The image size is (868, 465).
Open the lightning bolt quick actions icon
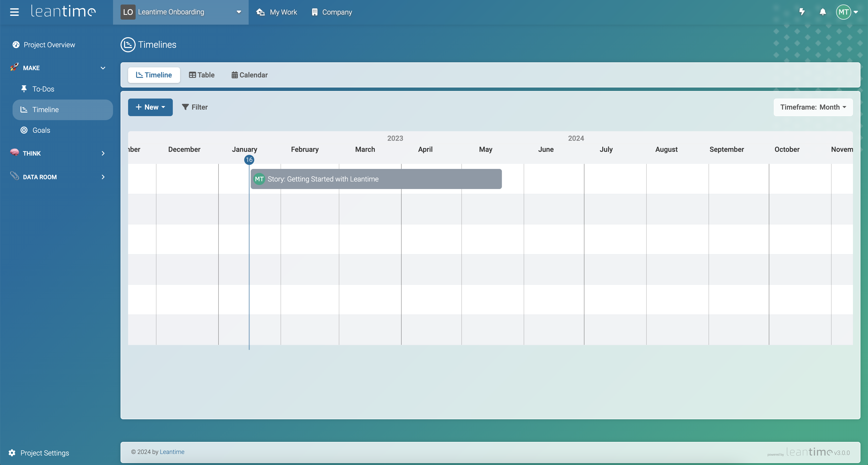click(x=802, y=12)
